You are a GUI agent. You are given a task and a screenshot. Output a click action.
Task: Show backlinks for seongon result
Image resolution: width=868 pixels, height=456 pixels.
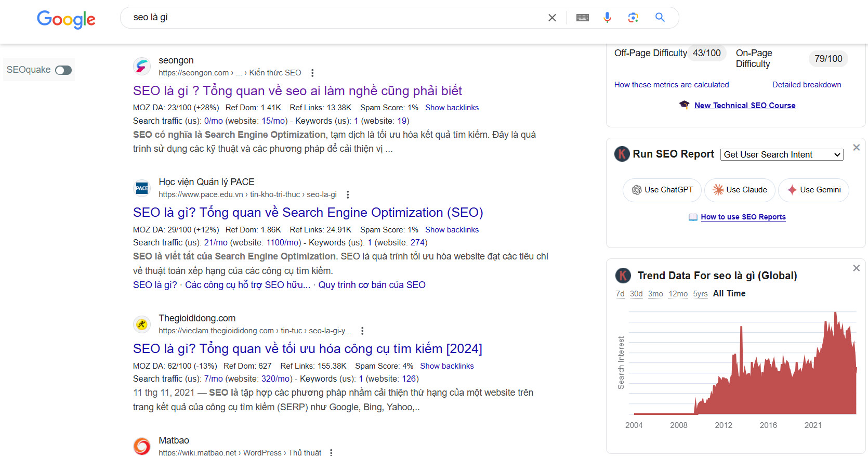coord(452,108)
